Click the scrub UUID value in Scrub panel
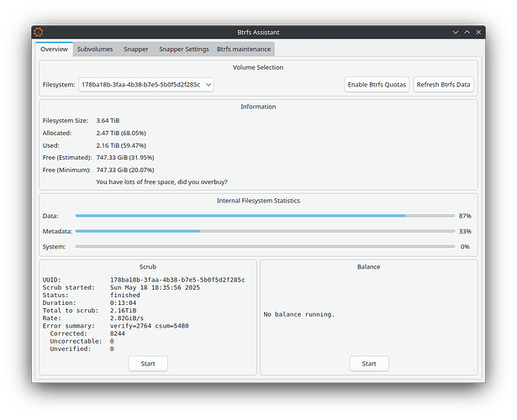 177,280
